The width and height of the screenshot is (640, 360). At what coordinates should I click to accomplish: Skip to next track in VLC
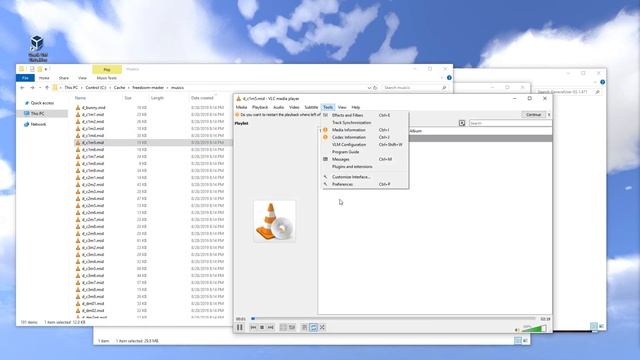point(271,327)
